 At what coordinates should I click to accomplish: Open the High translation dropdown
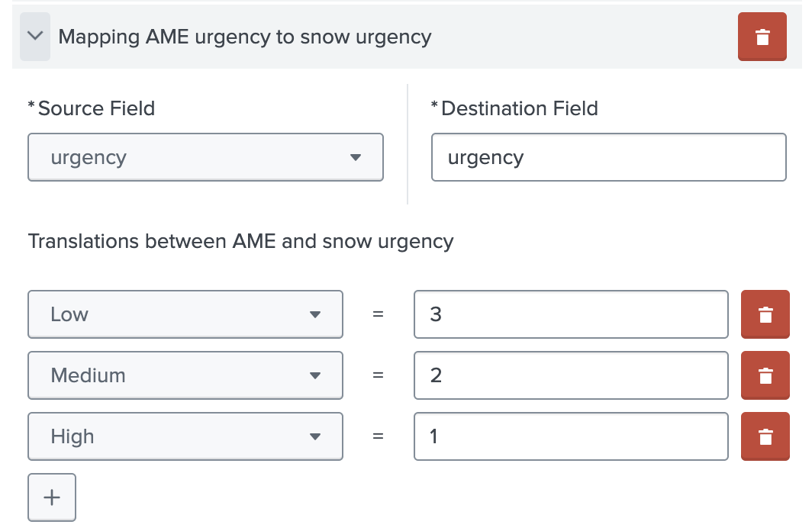tap(185, 436)
